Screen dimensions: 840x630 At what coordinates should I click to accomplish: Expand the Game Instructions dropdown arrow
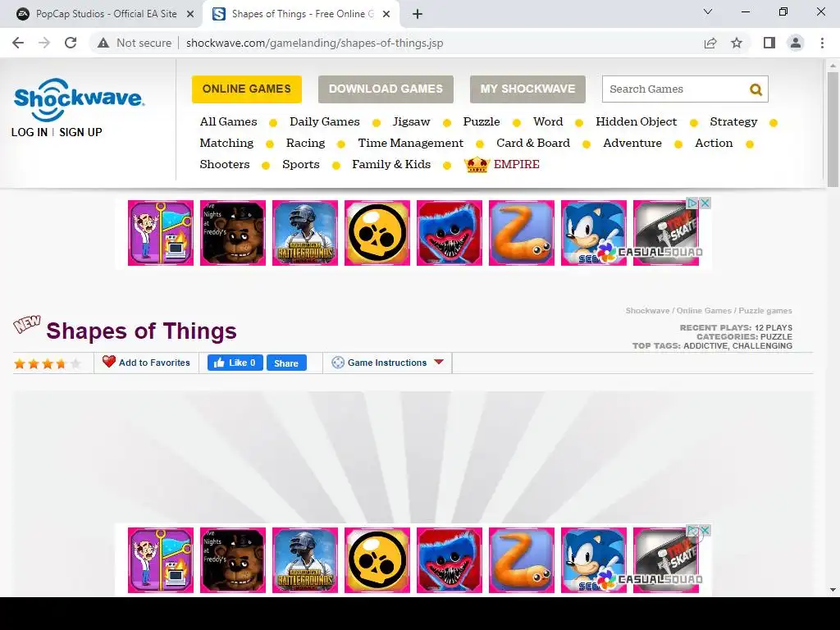tap(439, 362)
